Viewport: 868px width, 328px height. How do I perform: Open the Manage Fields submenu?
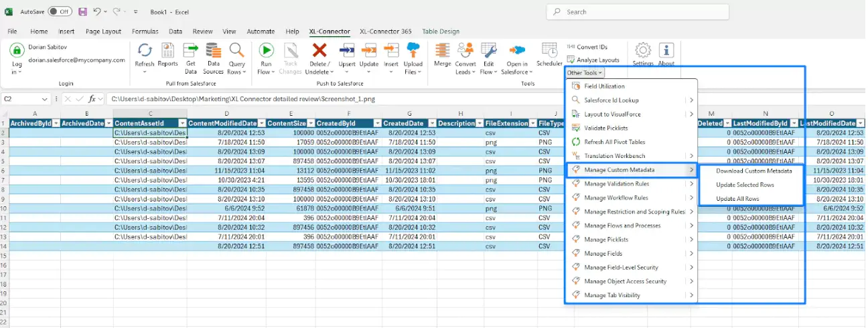click(x=631, y=254)
